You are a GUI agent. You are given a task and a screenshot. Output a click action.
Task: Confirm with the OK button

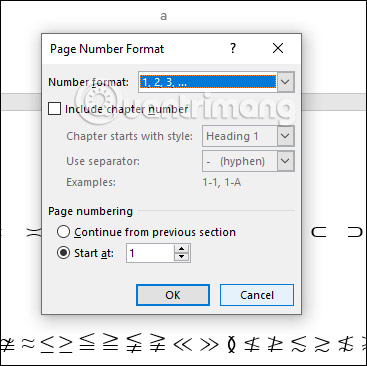173,295
